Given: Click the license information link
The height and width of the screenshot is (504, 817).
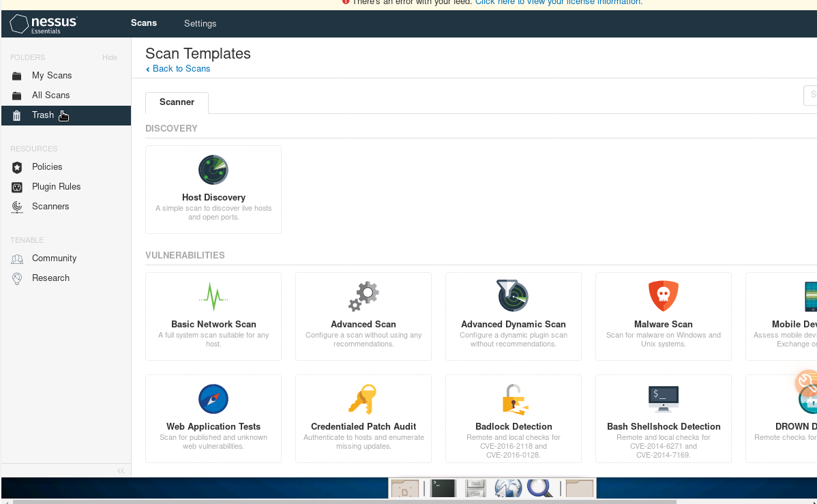Looking at the screenshot, I should [559, 2].
